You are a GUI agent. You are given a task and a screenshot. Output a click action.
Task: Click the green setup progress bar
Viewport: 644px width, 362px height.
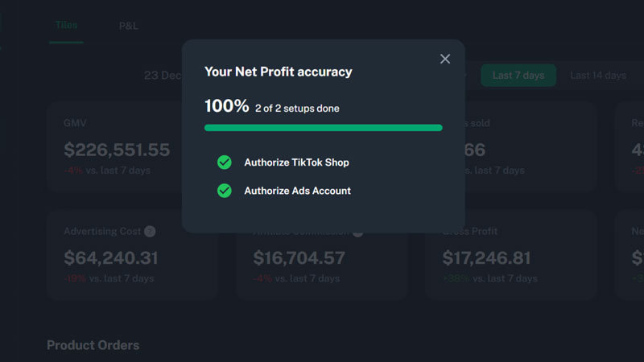click(x=324, y=128)
